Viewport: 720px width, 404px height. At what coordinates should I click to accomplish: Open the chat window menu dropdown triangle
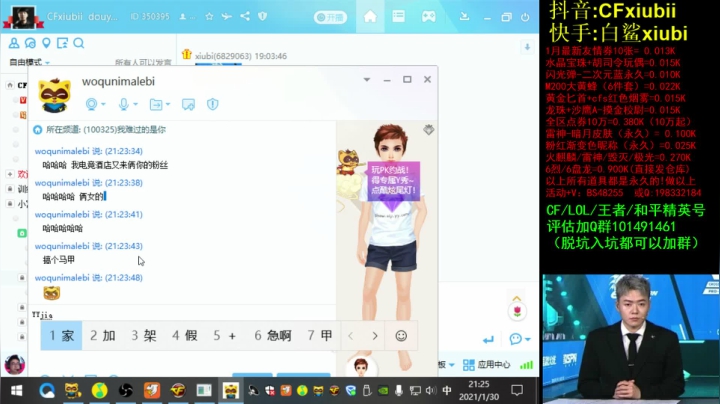click(366, 79)
